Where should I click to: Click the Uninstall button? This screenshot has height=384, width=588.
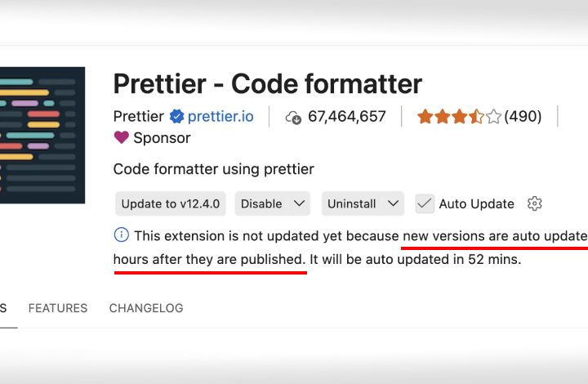pos(352,203)
